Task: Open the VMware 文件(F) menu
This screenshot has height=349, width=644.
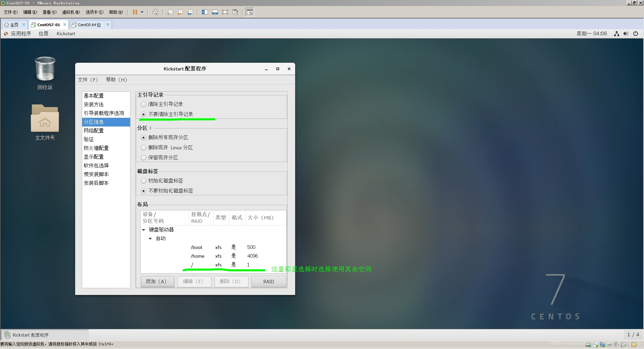Action: point(10,12)
